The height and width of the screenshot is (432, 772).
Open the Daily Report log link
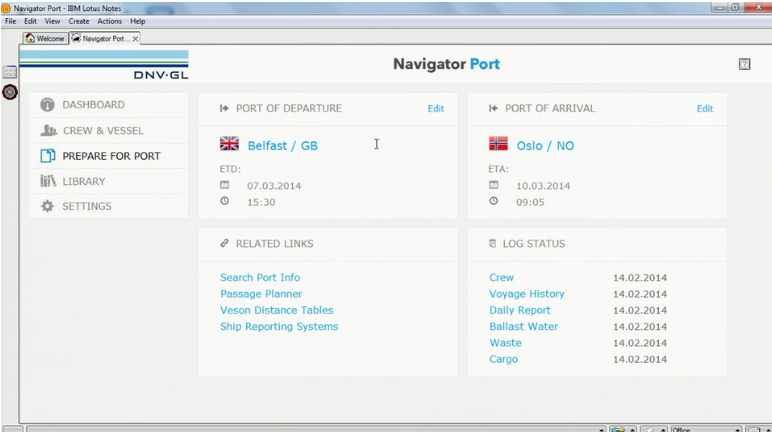click(520, 310)
